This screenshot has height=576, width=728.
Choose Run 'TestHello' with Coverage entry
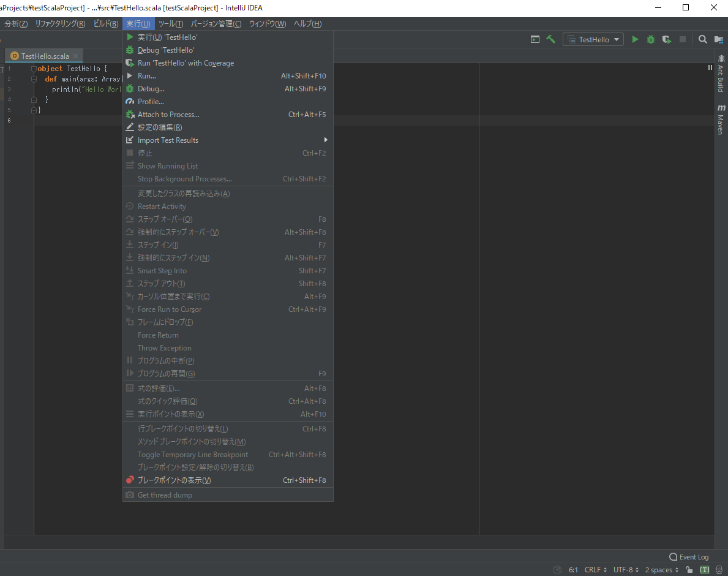[x=228, y=63]
